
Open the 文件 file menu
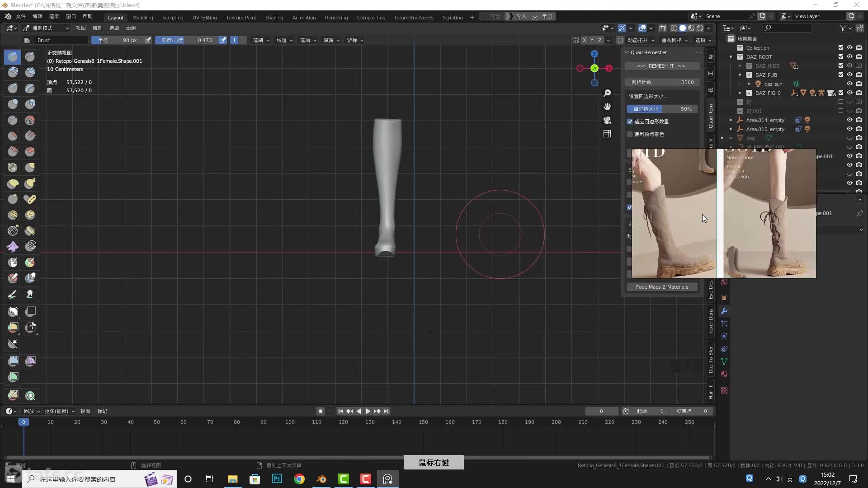21,16
